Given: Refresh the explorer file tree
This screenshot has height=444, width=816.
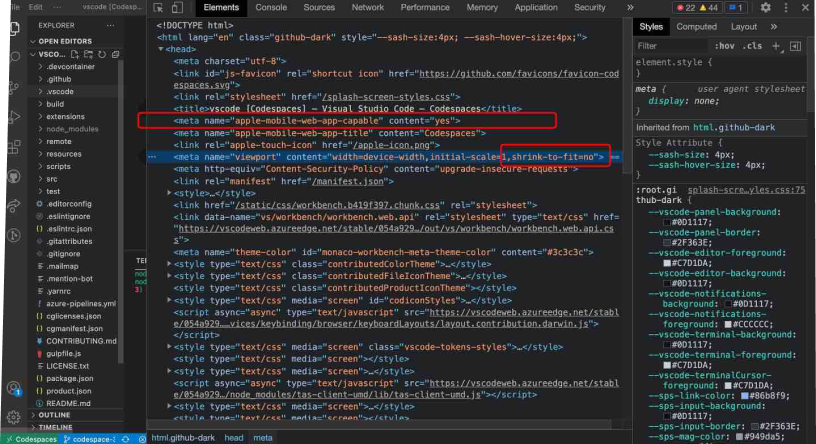Looking at the screenshot, I should [102, 54].
